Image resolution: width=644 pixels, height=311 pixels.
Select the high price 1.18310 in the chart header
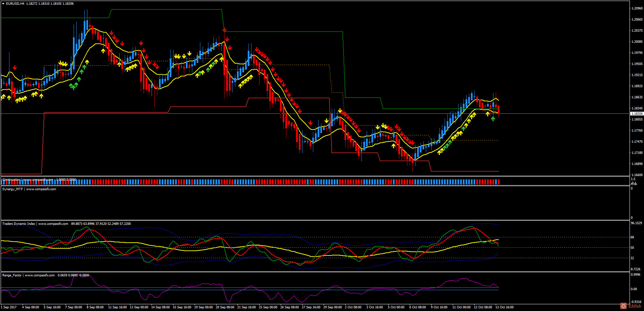pos(44,4)
